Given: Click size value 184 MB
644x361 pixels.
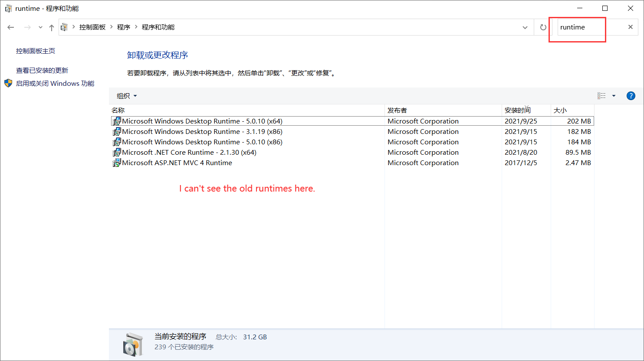Looking at the screenshot, I should [579, 142].
